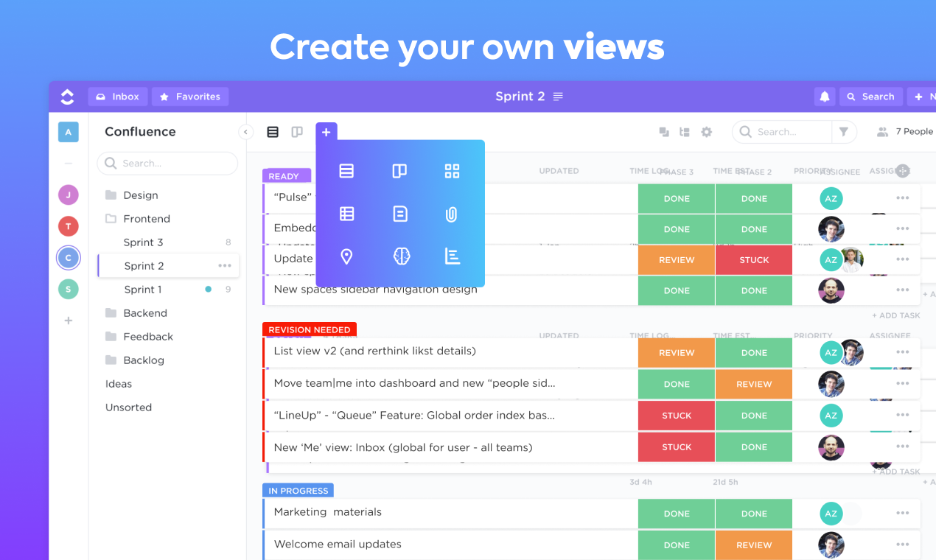Open the filter funnel next to search
This screenshot has height=560, width=936.
tap(843, 131)
